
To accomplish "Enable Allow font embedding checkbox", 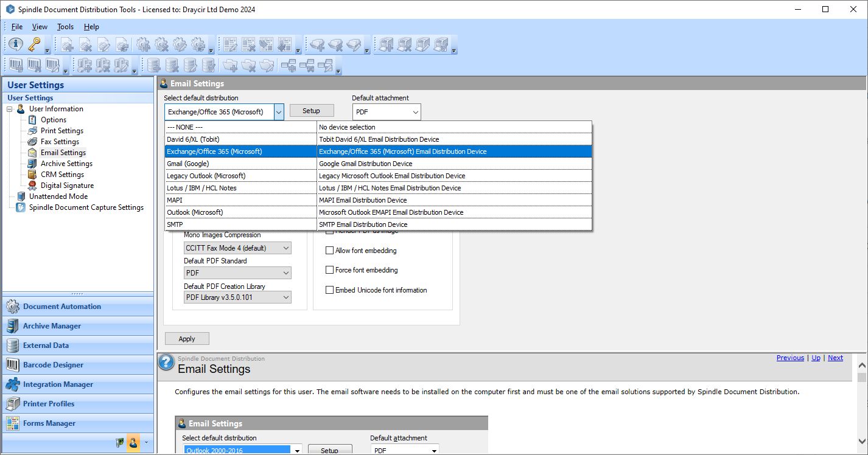I will pos(330,251).
